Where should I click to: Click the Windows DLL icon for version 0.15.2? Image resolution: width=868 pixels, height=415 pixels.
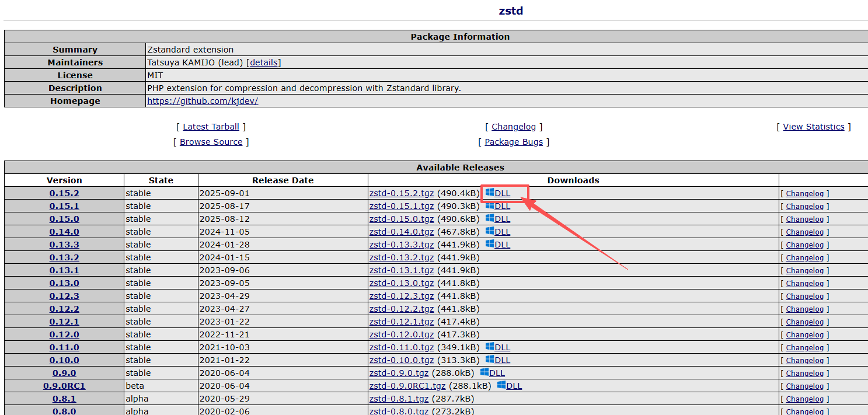click(x=490, y=193)
